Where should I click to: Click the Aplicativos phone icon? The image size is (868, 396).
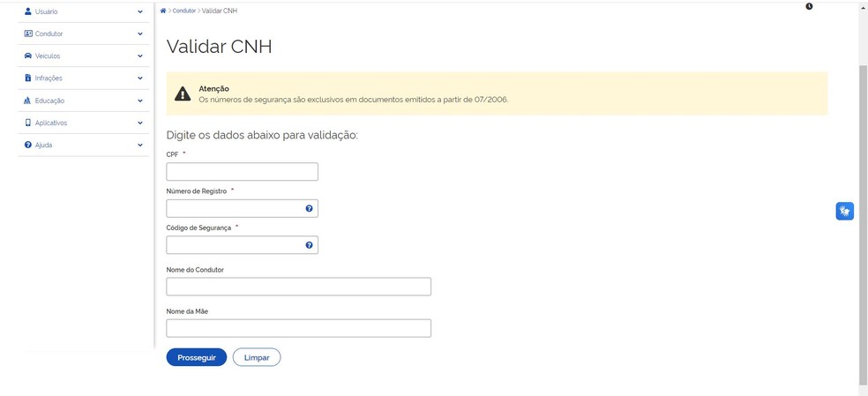(28, 123)
